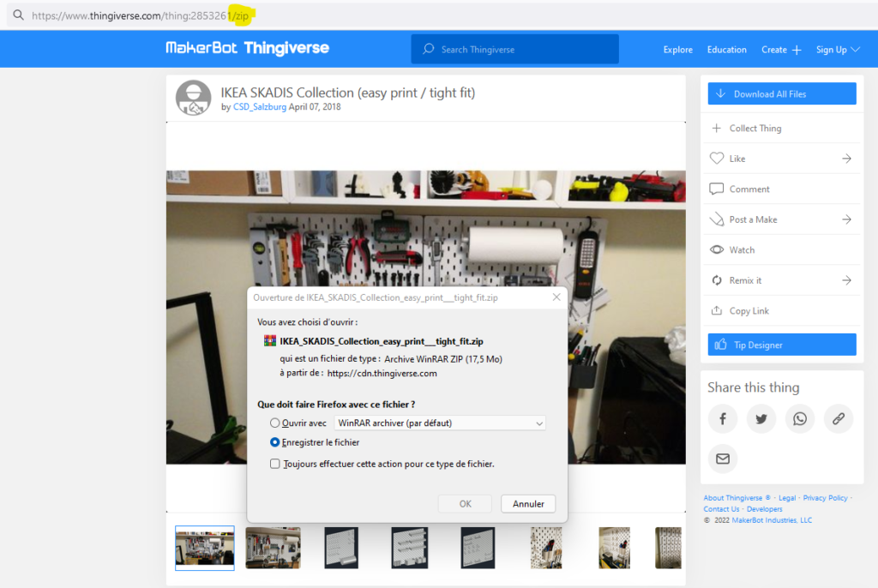
Task: Click the Annuler button
Action: tap(528, 503)
